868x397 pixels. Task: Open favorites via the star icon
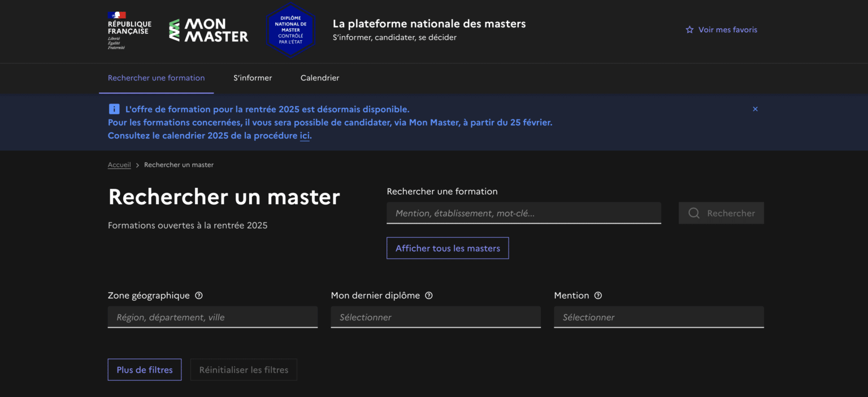pyautogui.click(x=689, y=29)
